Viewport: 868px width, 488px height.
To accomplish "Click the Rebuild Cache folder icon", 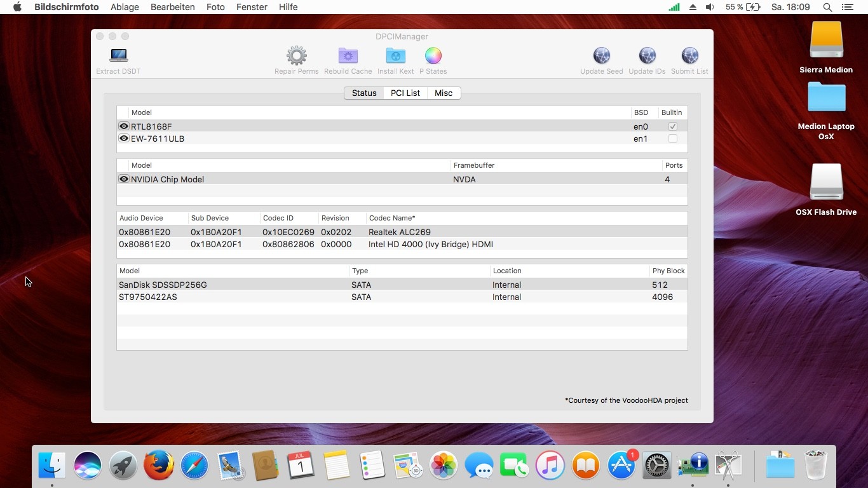I will (x=348, y=56).
